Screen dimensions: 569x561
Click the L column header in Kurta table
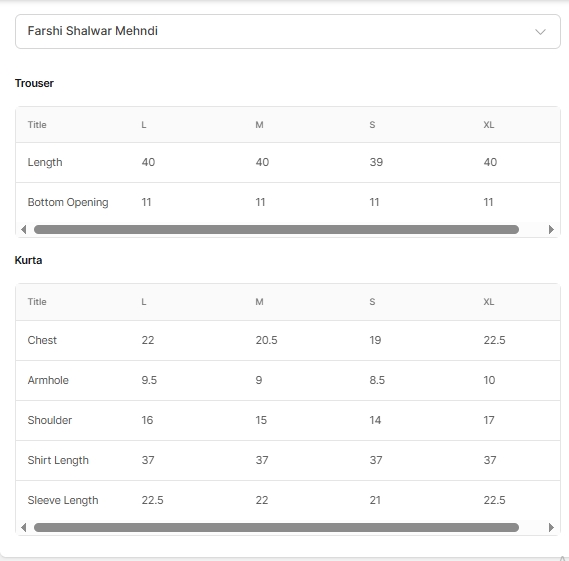click(x=144, y=302)
